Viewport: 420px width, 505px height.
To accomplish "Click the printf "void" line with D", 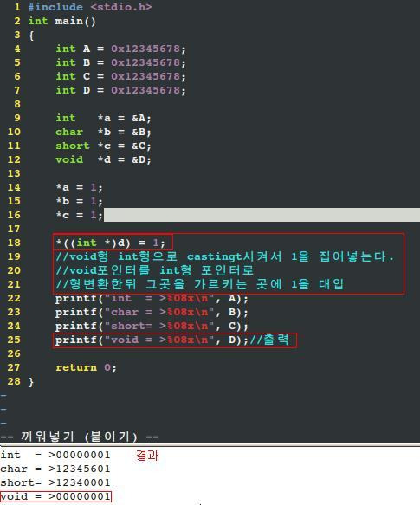I will pyautogui.click(x=152, y=340).
